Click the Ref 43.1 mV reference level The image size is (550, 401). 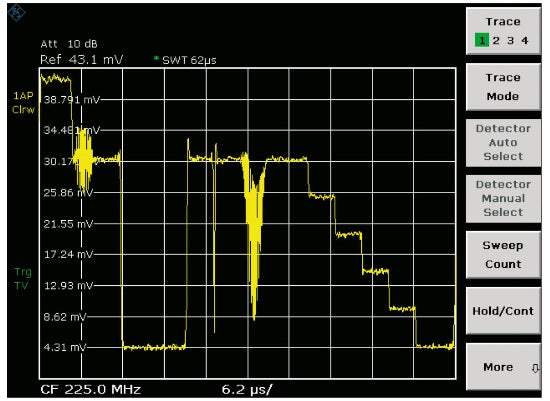pyautogui.click(x=81, y=60)
